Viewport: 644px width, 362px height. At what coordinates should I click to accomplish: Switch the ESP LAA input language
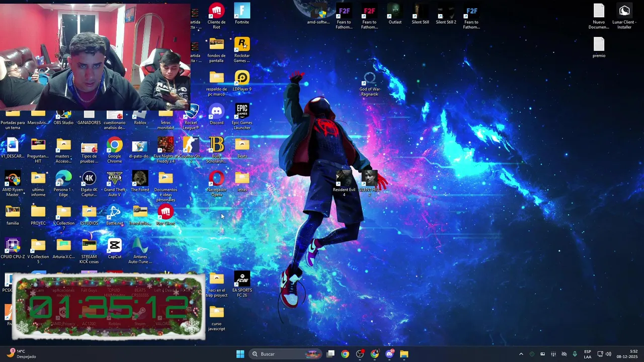click(588, 354)
